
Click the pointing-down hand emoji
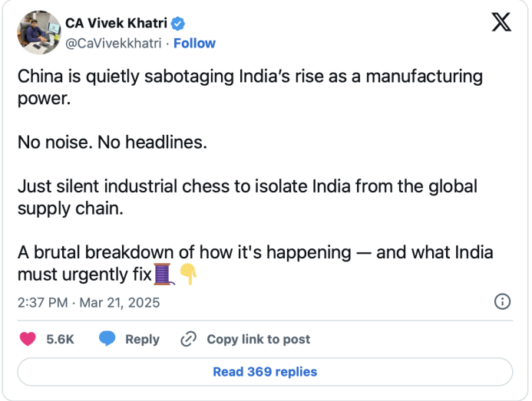click(x=188, y=274)
